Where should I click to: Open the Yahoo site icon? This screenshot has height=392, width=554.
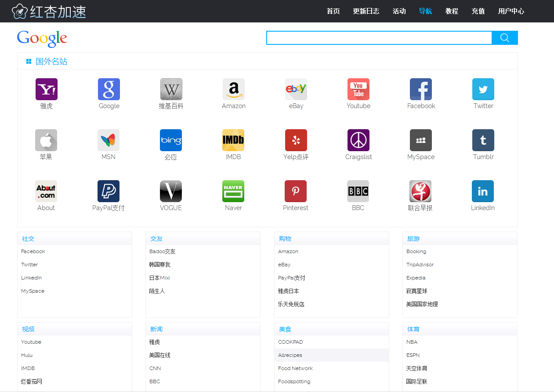[47, 89]
